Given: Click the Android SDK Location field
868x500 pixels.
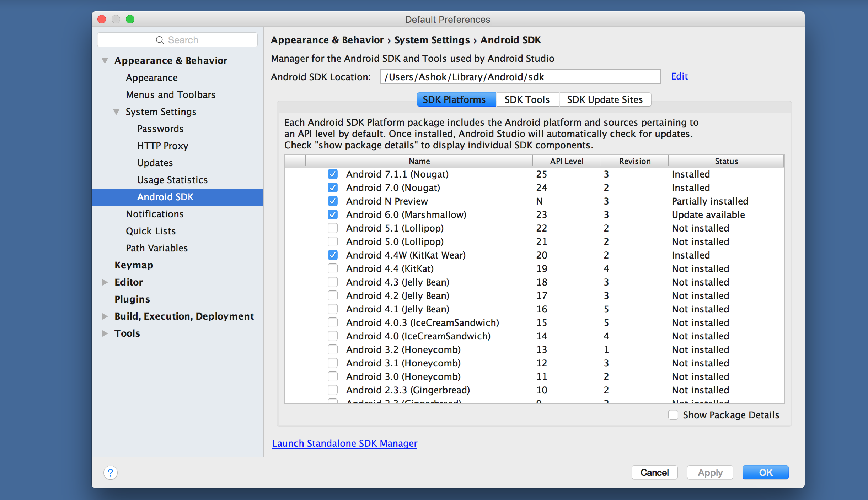Looking at the screenshot, I should tap(520, 77).
